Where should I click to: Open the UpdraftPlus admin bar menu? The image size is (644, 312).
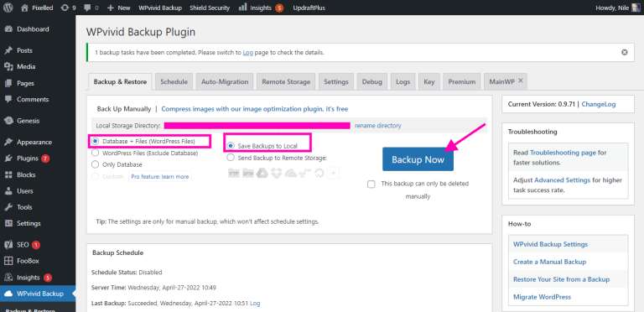[309, 8]
